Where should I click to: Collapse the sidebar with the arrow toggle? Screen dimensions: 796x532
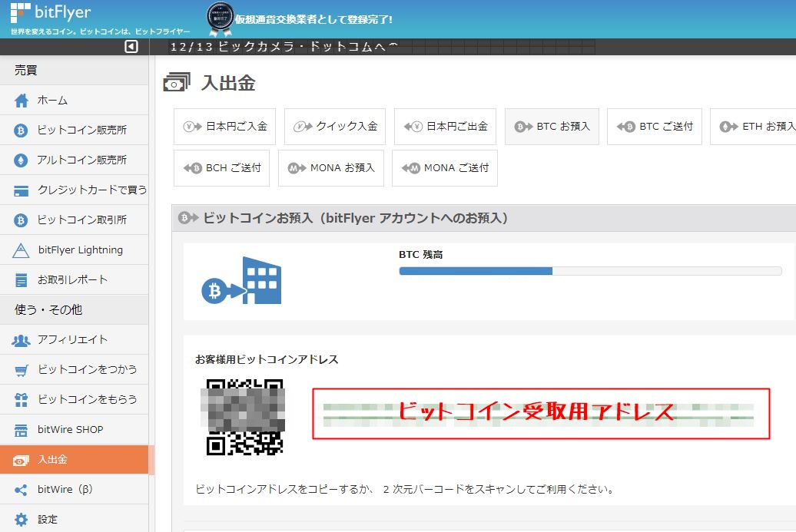tap(131, 47)
